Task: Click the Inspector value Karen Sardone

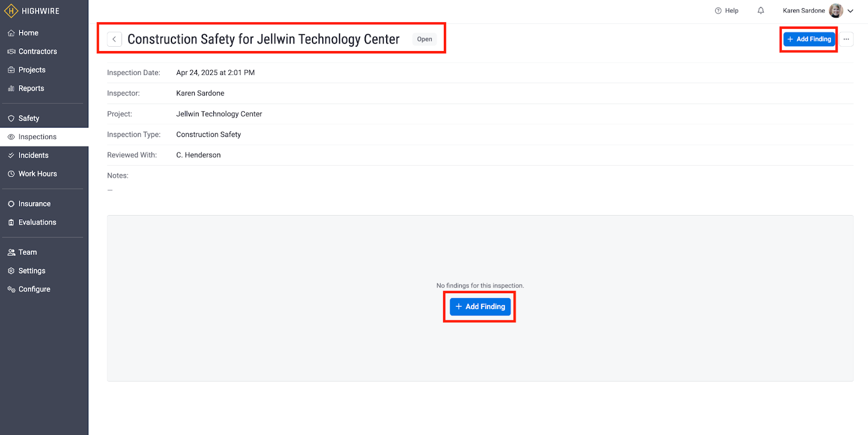Action: [x=200, y=93]
